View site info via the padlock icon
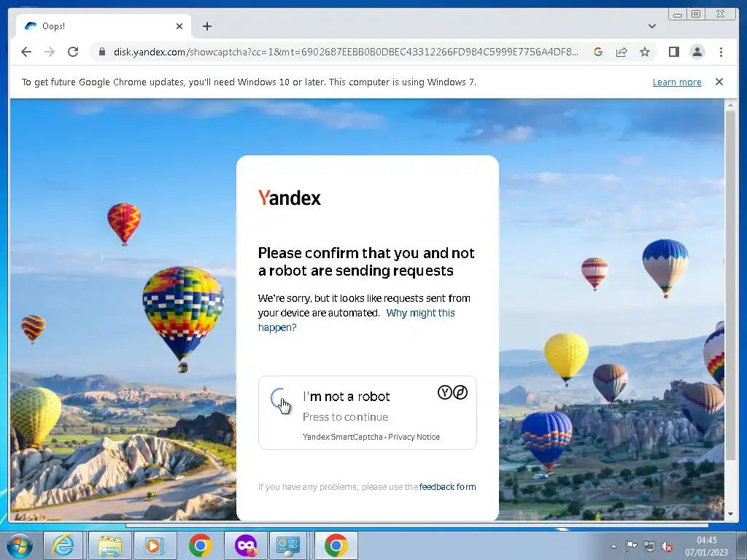This screenshot has width=747, height=560. (x=101, y=52)
